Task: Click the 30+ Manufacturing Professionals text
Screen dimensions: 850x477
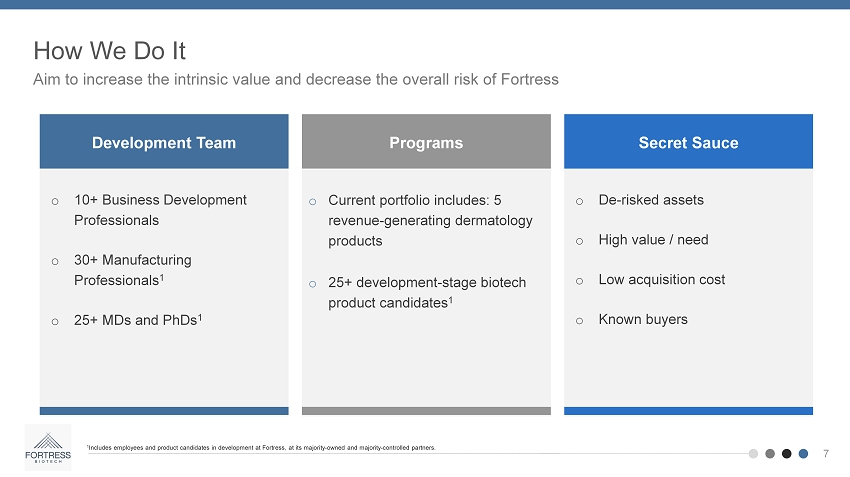Action: pos(133,270)
